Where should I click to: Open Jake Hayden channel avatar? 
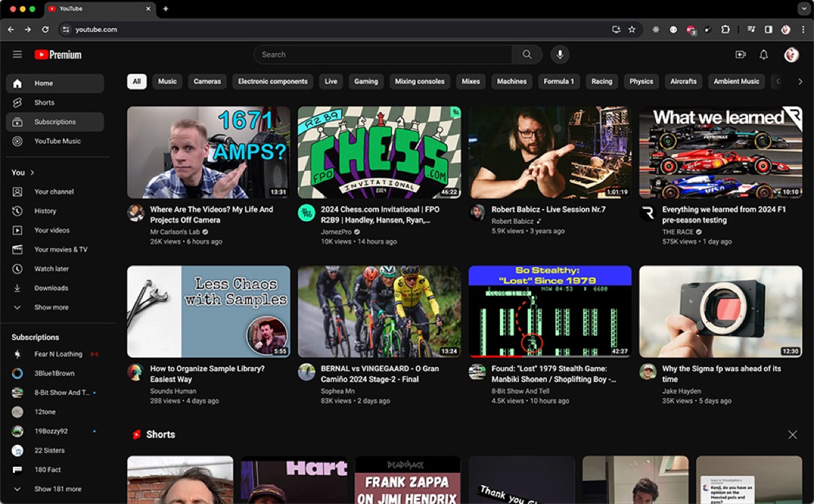click(647, 372)
